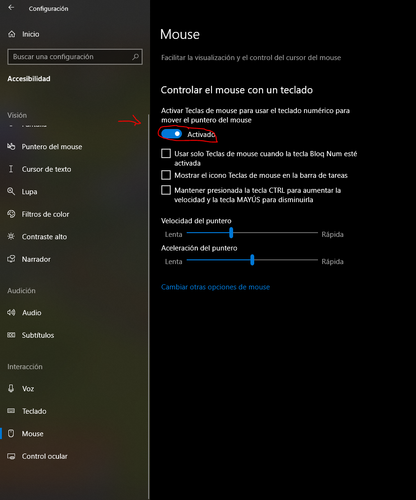This screenshot has height=500, width=416.
Task: Click the Inicio home icon
Action: [x=12, y=34]
